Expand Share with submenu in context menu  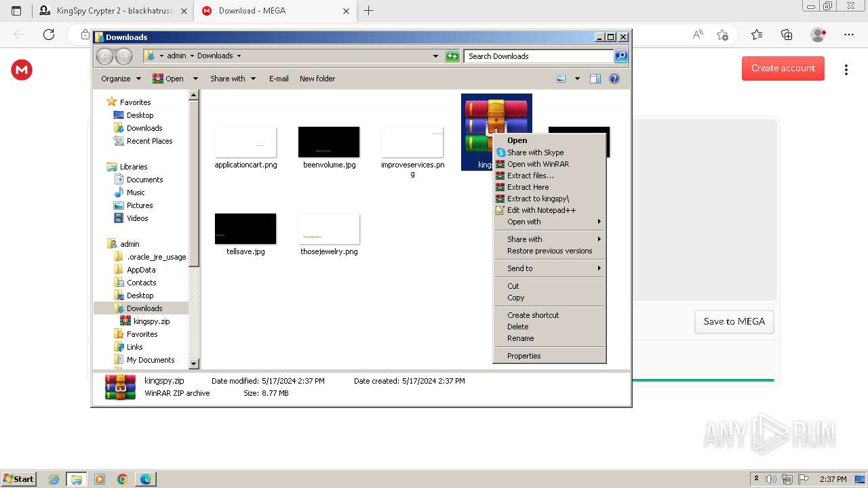549,239
